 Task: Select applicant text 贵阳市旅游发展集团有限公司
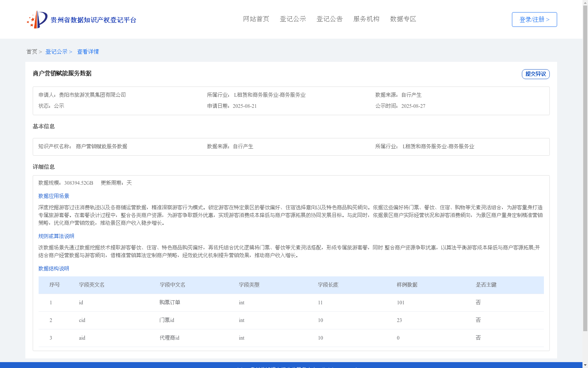(x=92, y=95)
